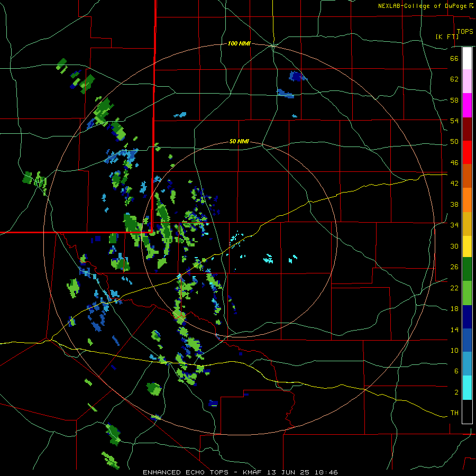Click the dark orange legend swatch
The height and width of the screenshot is (476, 476).
pyautogui.click(x=467, y=176)
